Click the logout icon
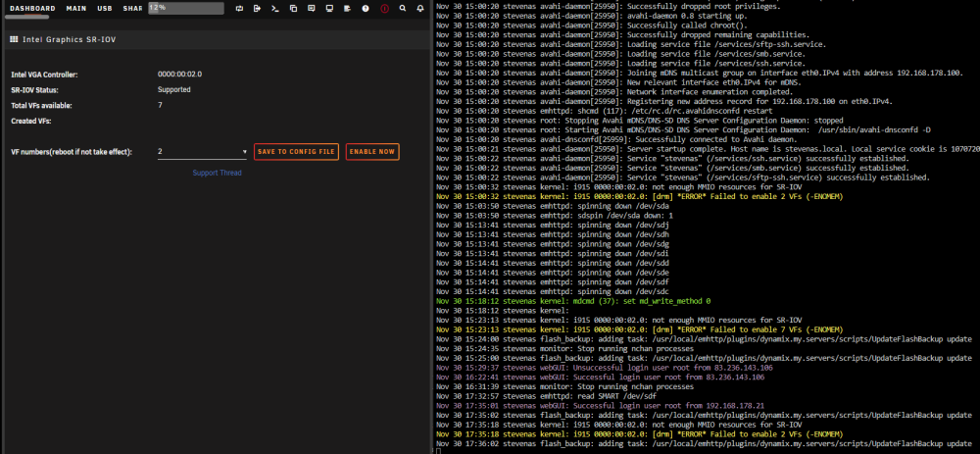980x454 pixels. pos(257,9)
